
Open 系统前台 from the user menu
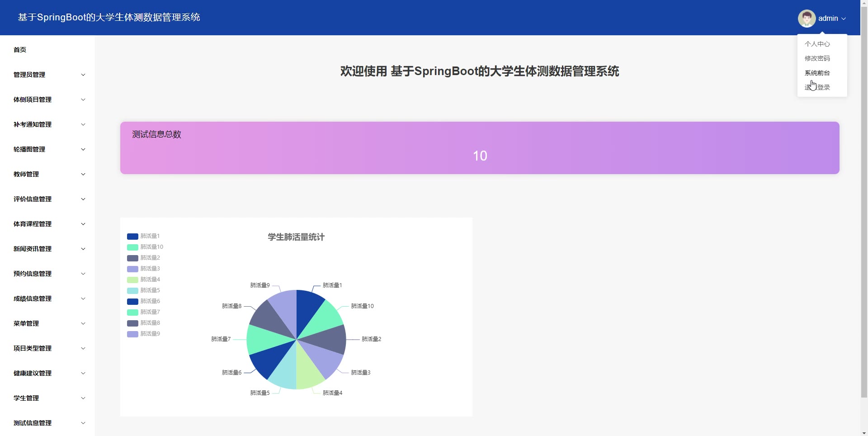(x=817, y=73)
